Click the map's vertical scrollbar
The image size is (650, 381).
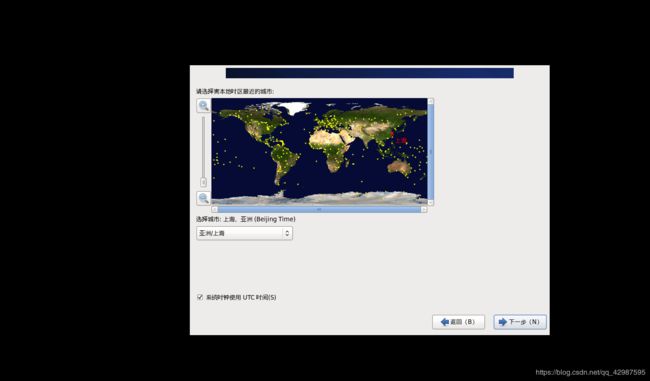tap(430, 152)
